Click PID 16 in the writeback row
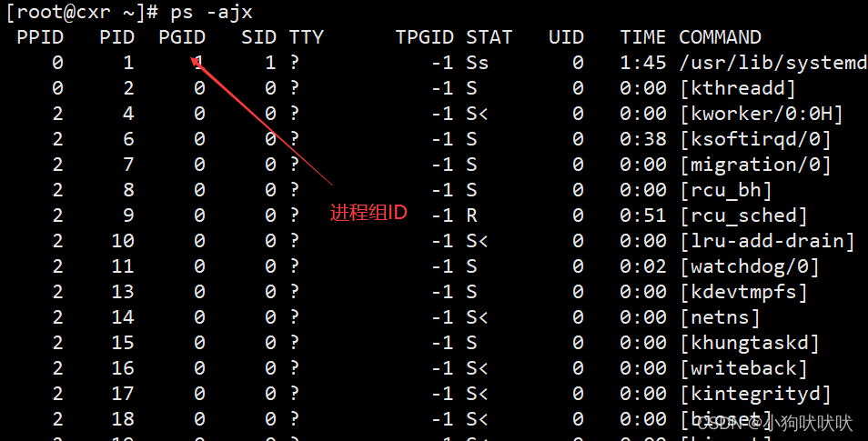Screen dimensions: 868x441 click(122, 368)
